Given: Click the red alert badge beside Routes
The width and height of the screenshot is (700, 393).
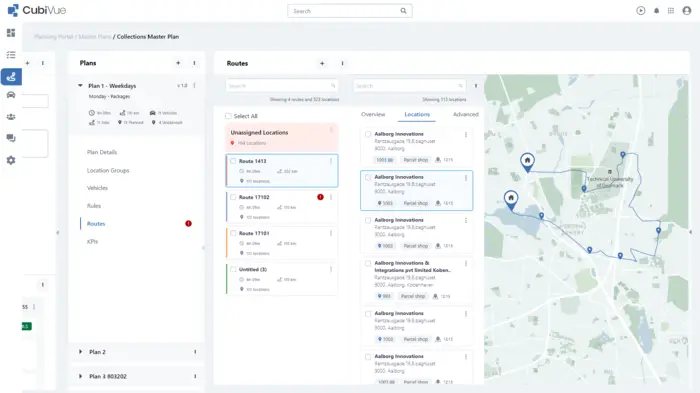Looking at the screenshot, I should point(188,223).
